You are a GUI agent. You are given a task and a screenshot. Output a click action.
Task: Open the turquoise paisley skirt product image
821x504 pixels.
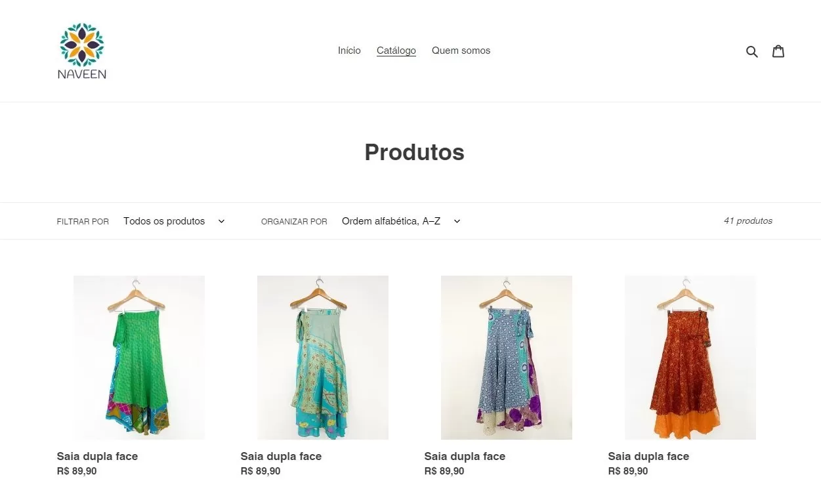323,358
